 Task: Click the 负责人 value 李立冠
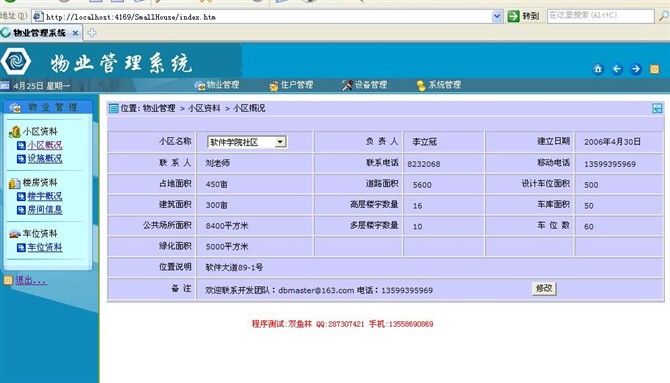tap(424, 142)
